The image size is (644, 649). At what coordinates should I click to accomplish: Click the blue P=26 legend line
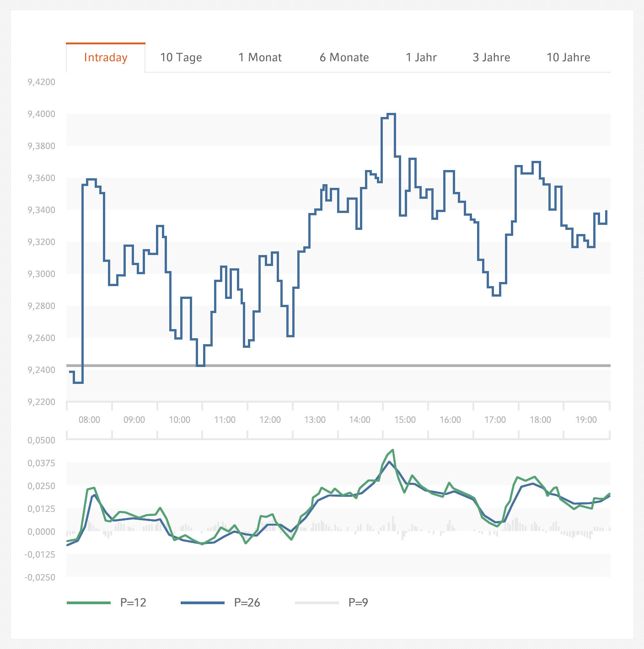[x=203, y=603]
